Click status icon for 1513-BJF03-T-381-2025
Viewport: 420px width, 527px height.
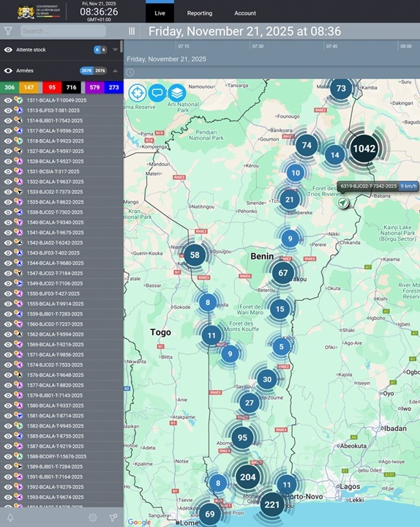pos(18,111)
